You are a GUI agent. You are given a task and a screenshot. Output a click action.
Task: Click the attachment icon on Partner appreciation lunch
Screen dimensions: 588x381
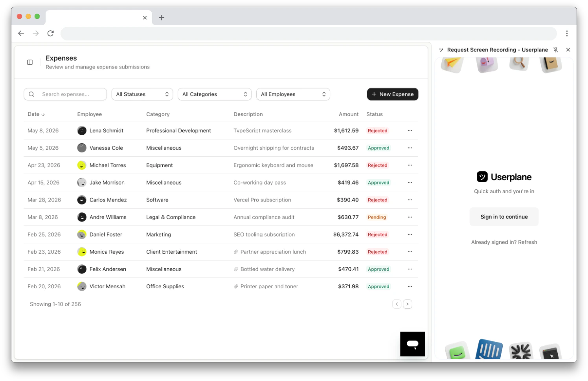pyautogui.click(x=236, y=252)
